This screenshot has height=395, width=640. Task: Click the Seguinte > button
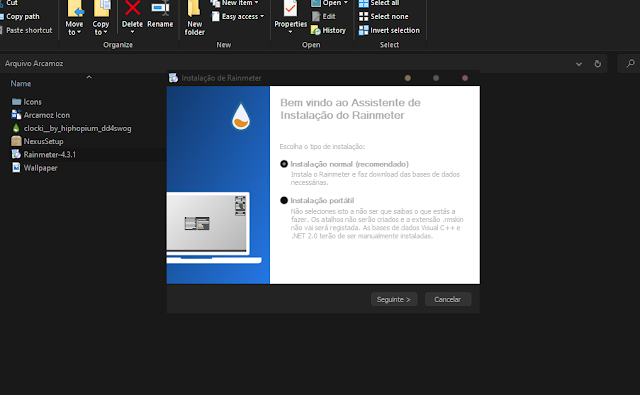tap(394, 299)
